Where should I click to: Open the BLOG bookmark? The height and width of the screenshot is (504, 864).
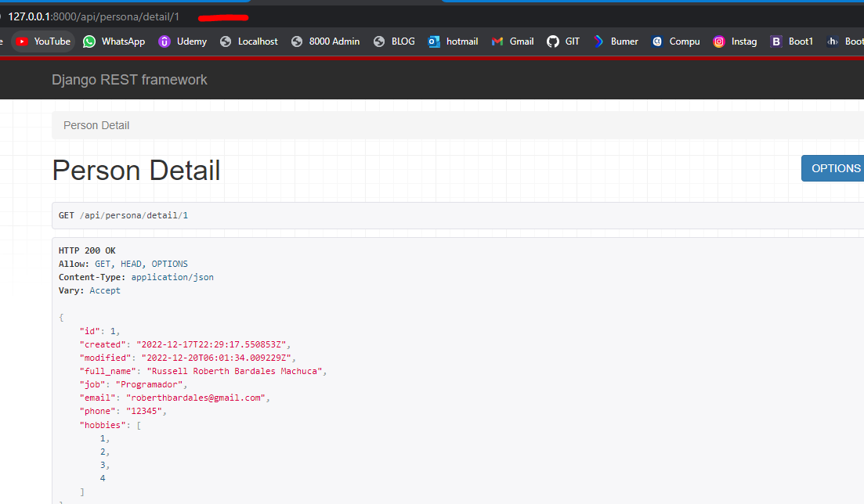tap(395, 41)
